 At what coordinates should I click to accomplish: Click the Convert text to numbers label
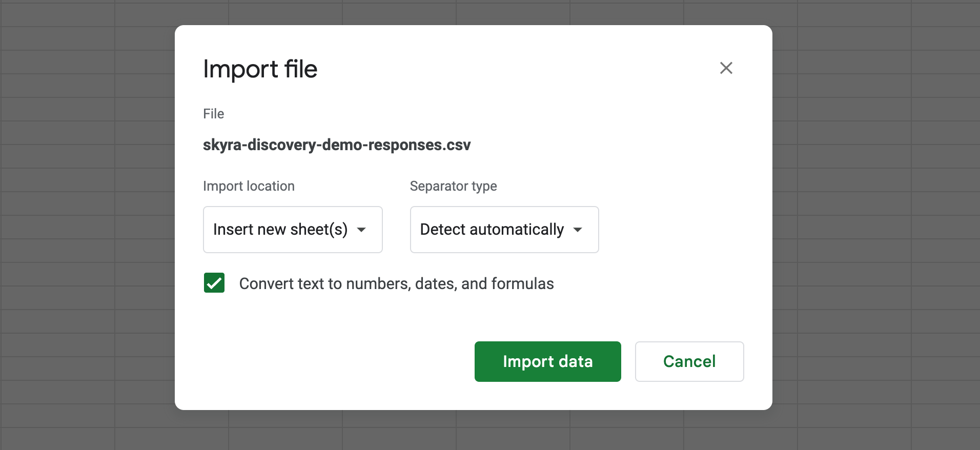pyautogui.click(x=396, y=283)
